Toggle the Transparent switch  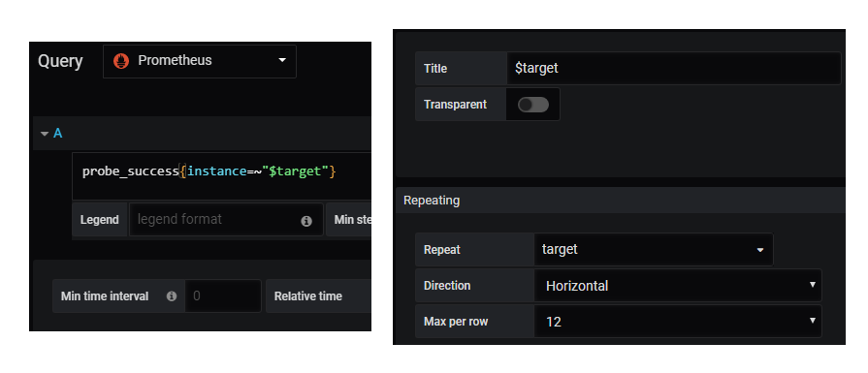coord(533,105)
